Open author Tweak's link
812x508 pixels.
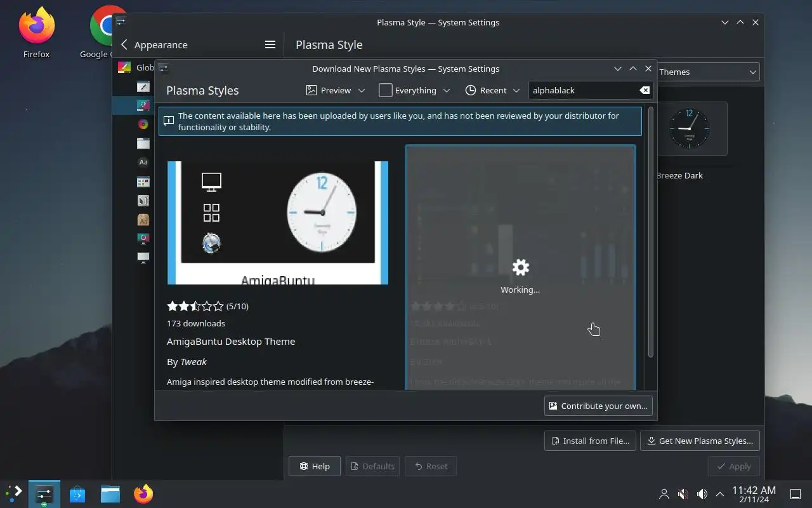coord(193,361)
